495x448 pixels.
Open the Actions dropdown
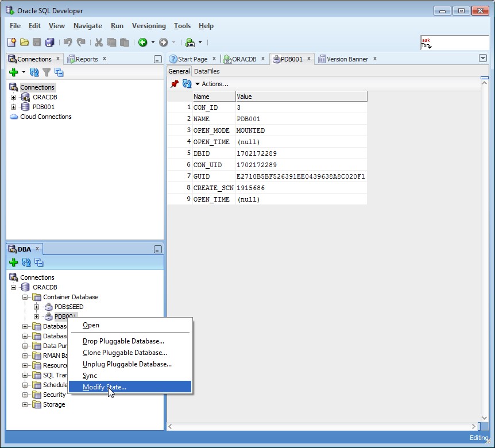211,83
